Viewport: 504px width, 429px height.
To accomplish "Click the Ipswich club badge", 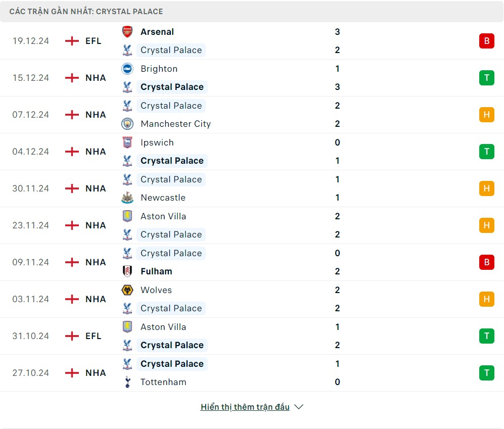I will tap(127, 142).
